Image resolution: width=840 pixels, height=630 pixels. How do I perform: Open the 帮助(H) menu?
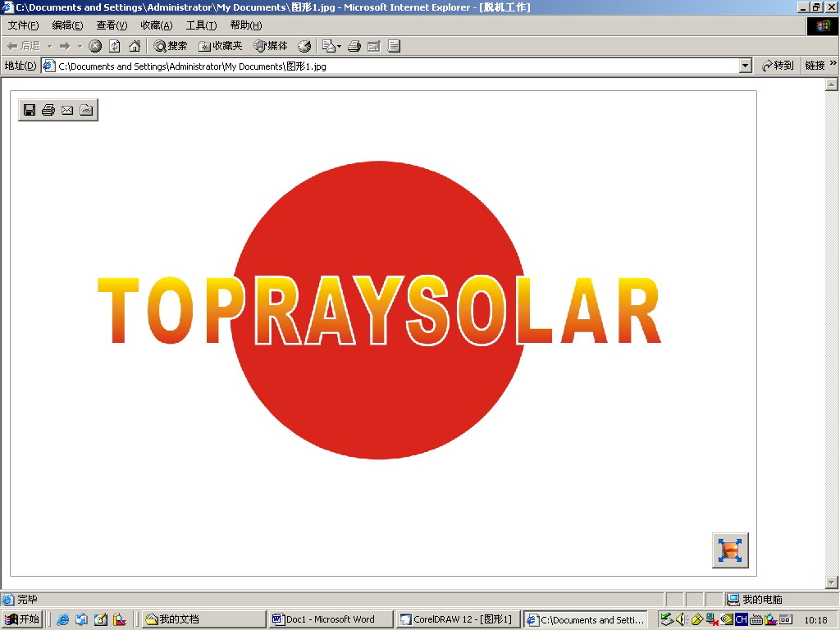(x=246, y=25)
